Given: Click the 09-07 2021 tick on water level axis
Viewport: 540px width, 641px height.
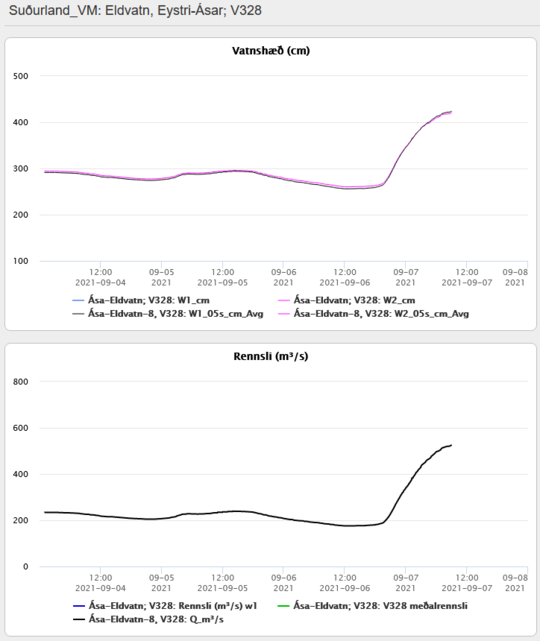Looking at the screenshot, I should [x=406, y=277].
